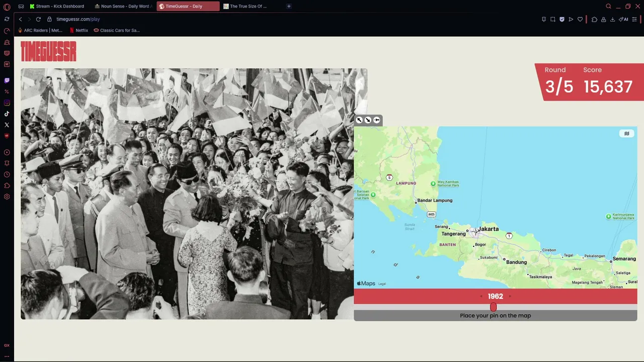The width and height of the screenshot is (644, 362).
Task: Shrink the map with the down-right arrow
Action: point(368,120)
